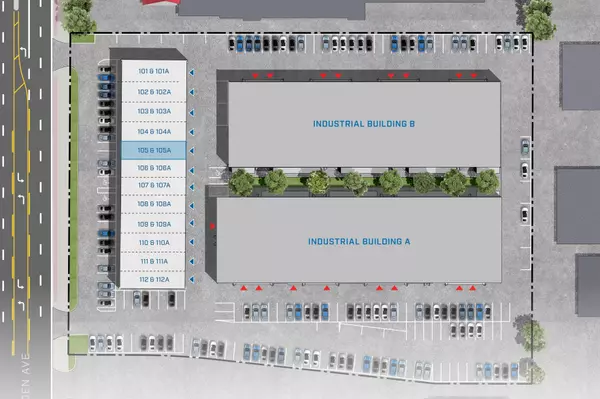Choose unit 112 & 112A

point(154,280)
